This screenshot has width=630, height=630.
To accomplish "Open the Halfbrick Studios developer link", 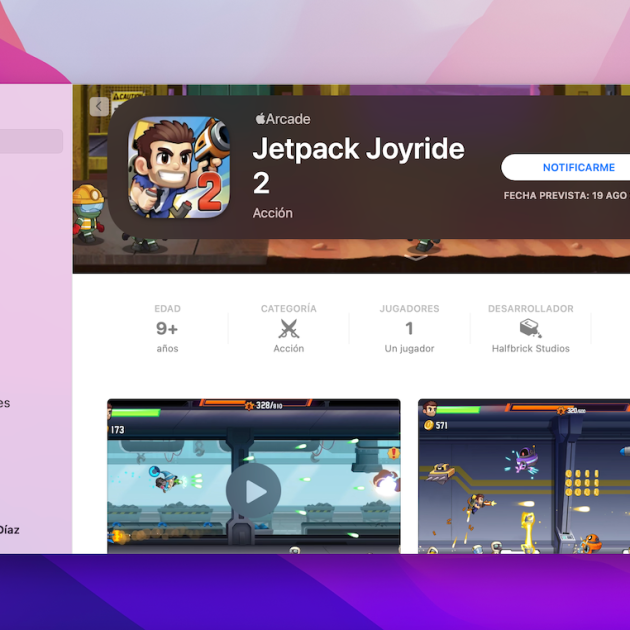I will click(530, 349).
